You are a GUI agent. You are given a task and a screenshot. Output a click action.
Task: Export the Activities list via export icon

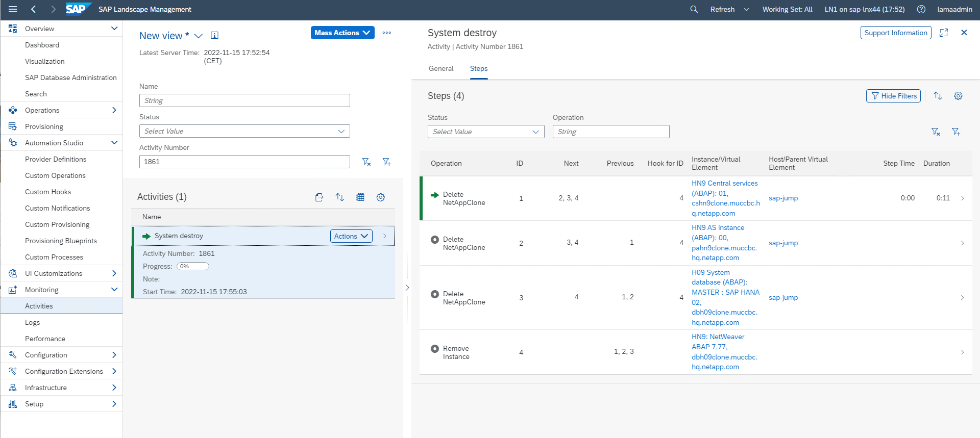(320, 197)
